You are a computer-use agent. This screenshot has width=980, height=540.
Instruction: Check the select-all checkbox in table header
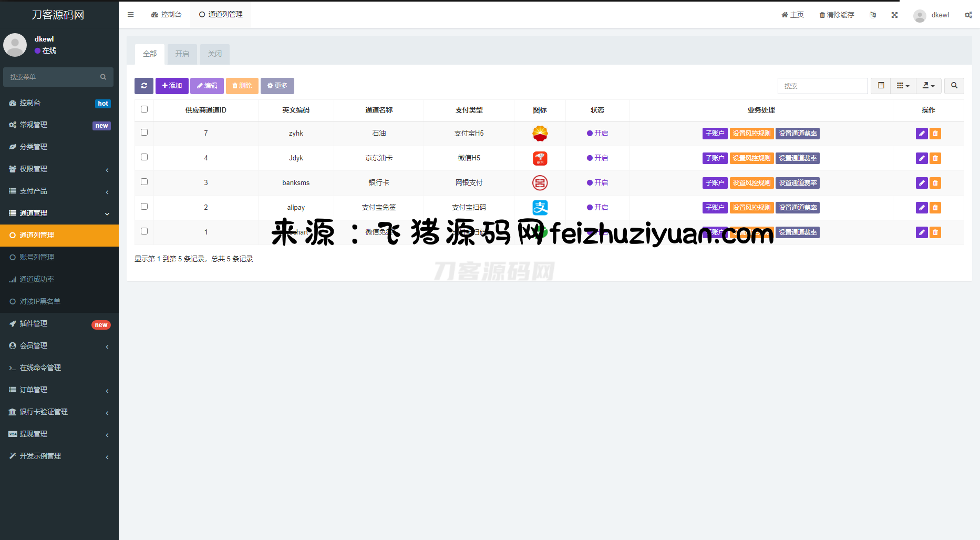point(144,109)
